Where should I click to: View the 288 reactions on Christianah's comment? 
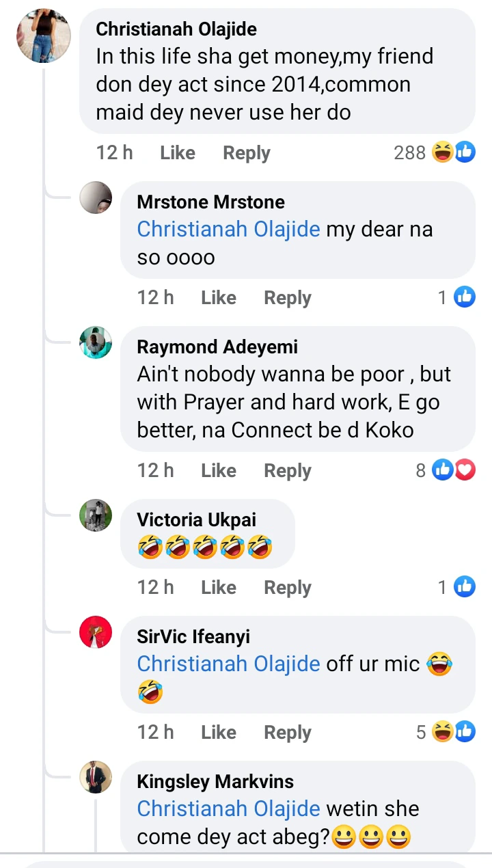(x=434, y=152)
